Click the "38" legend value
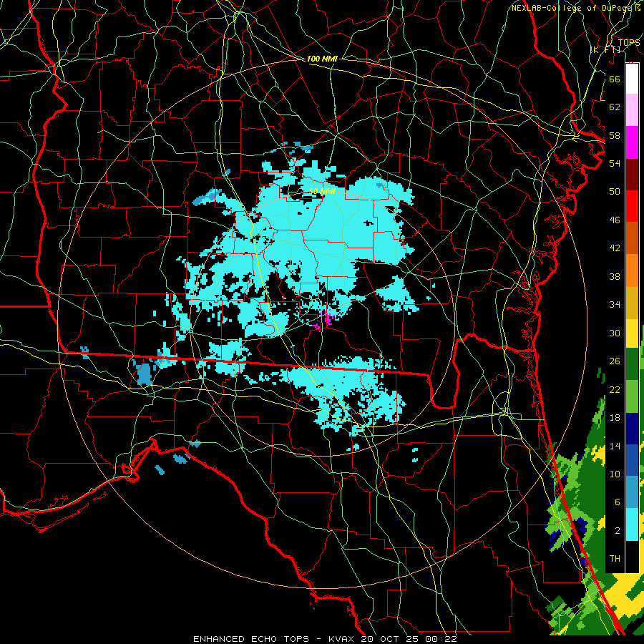The image size is (644, 644). [615, 276]
